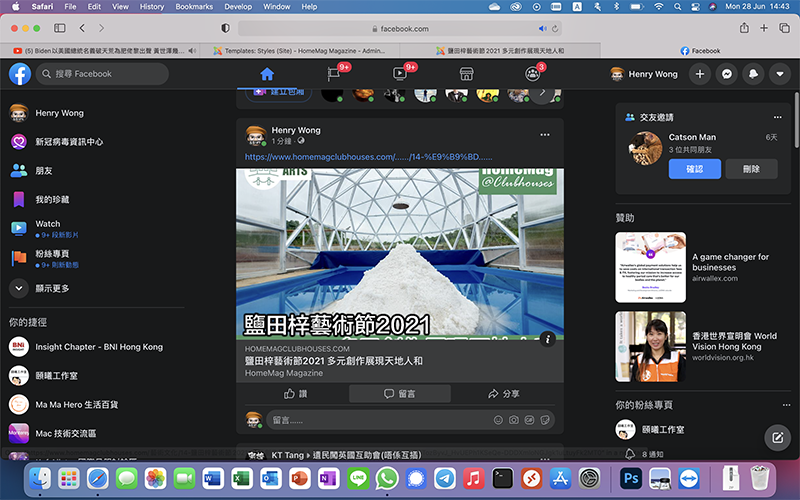This screenshot has width=800, height=500.
Task: Open the account dropdown arrow
Action: pyautogui.click(x=779, y=74)
